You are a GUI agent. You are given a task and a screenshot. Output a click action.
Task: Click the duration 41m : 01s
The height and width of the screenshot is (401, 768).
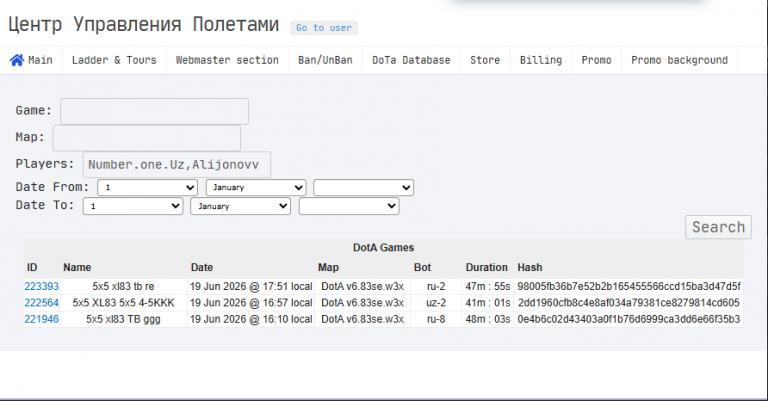(x=488, y=303)
